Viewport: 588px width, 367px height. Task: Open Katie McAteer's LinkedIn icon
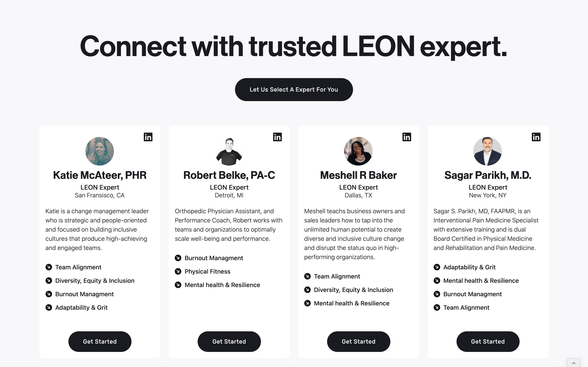(148, 137)
